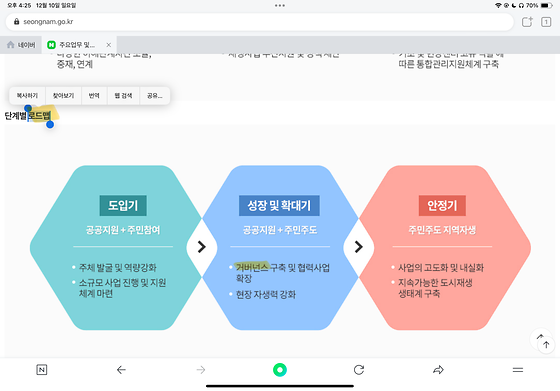Open the hamburger menu in bottom bar
The image size is (560, 391).
[x=518, y=370]
